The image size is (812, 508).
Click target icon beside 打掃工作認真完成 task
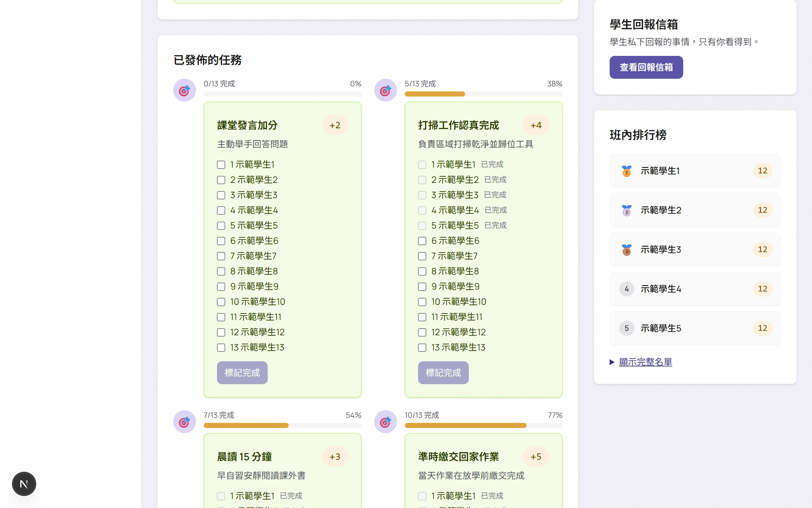point(385,90)
